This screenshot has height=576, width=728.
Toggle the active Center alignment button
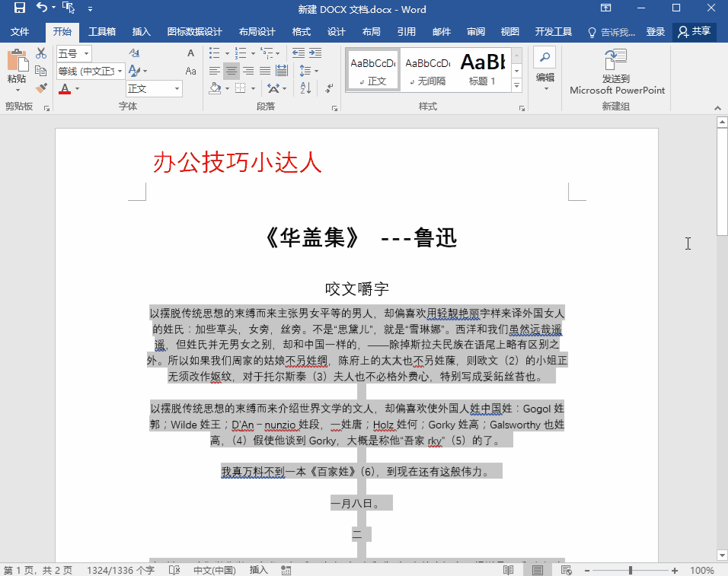(231, 71)
